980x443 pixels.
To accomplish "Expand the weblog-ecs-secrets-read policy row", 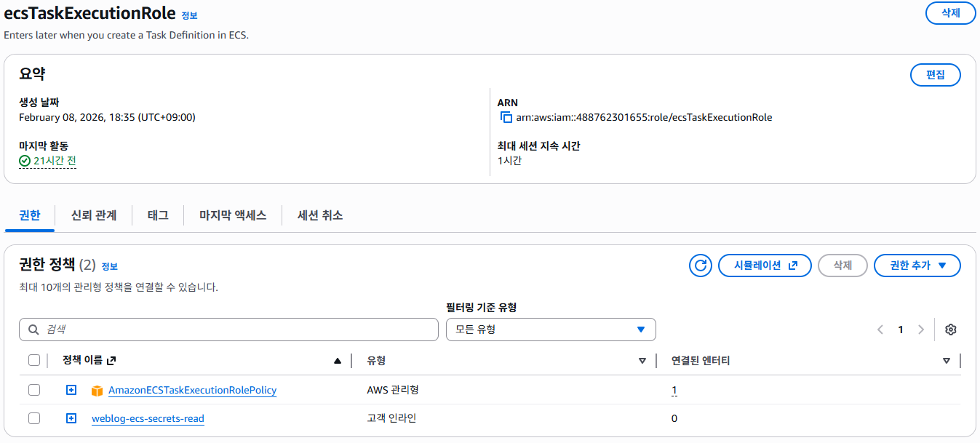I will tap(71, 418).
